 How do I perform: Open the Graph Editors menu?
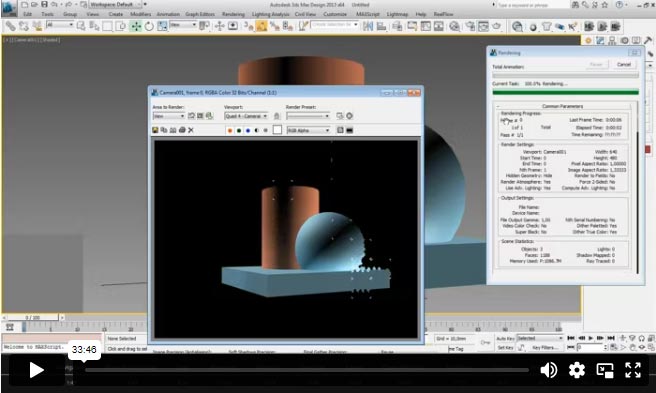coord(200,14)
